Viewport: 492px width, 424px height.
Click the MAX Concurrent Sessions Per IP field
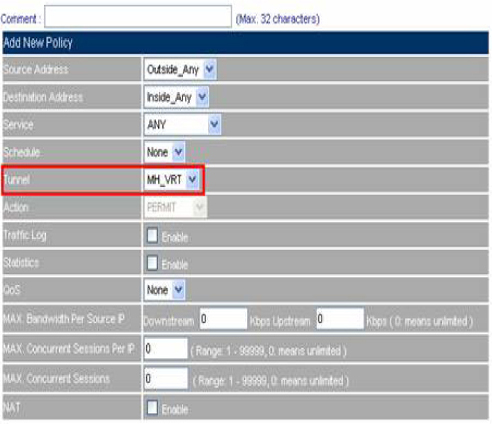point(166,349)
